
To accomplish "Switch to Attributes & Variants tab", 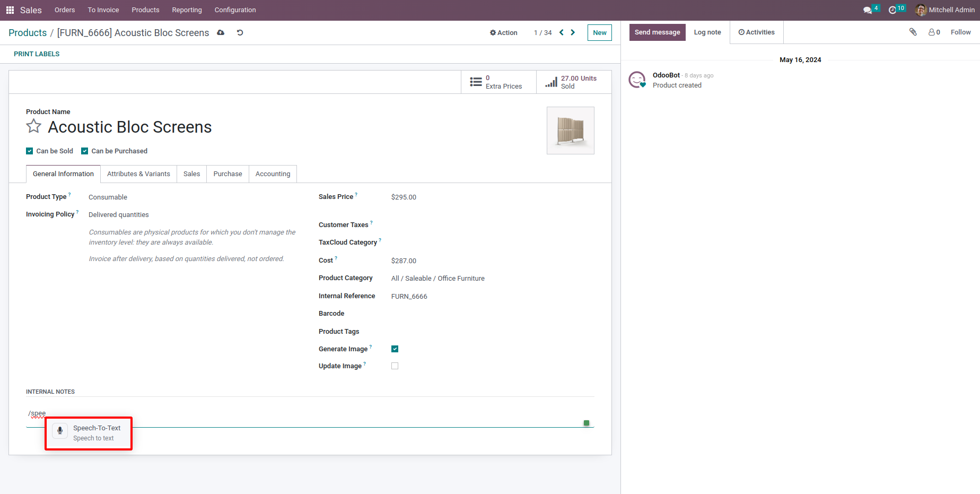I will pos(139,174).
